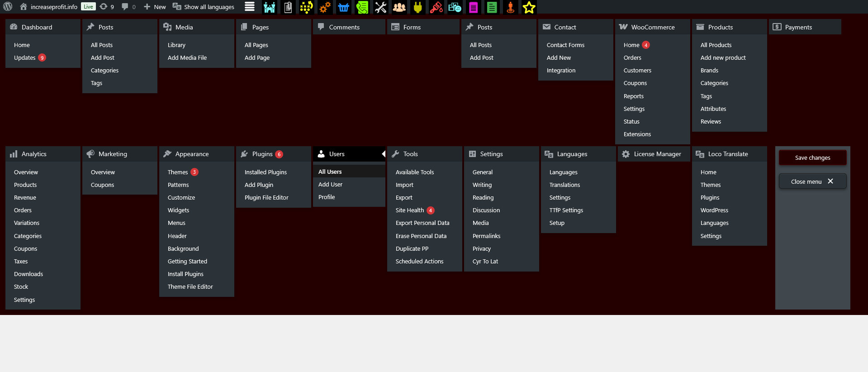Click the red paintbrush icon
This screenshot has height=372, width=868.
tap(436, 7)
